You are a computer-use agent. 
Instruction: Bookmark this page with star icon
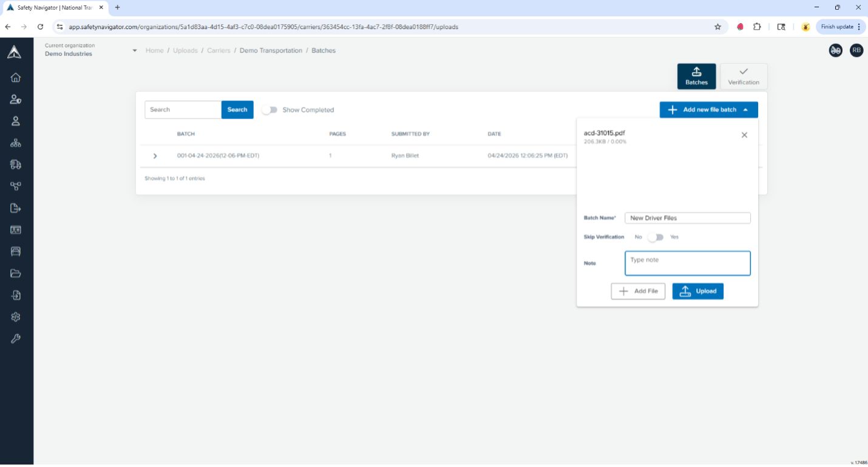(717, 27)
